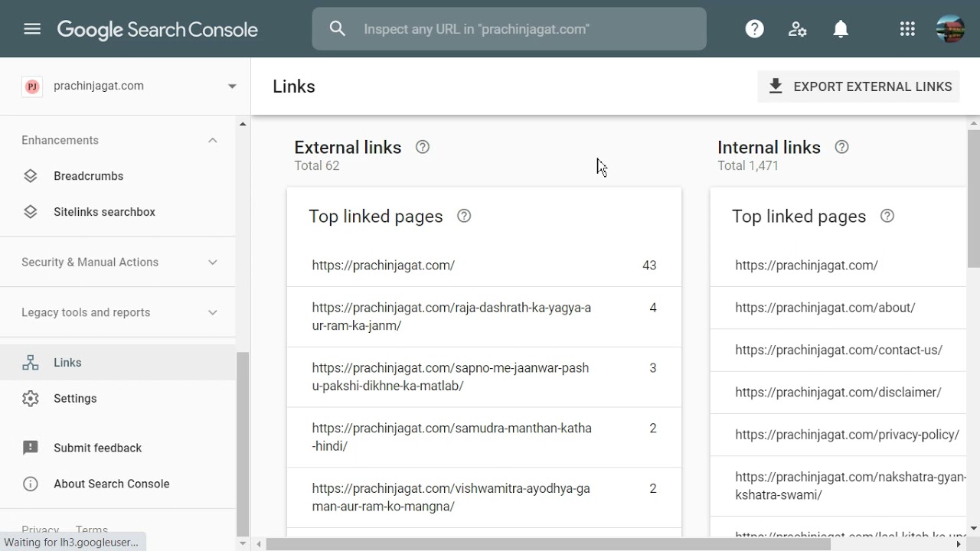The height and width of the screenshot is (551, 980).
Task: Open Sitelinks searchbox report
Action: (118, 212)
